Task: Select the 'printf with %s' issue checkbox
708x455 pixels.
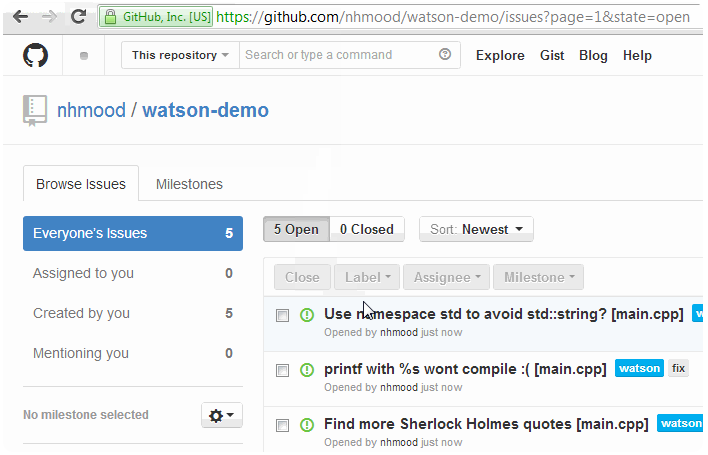Action: click(283, 370)
